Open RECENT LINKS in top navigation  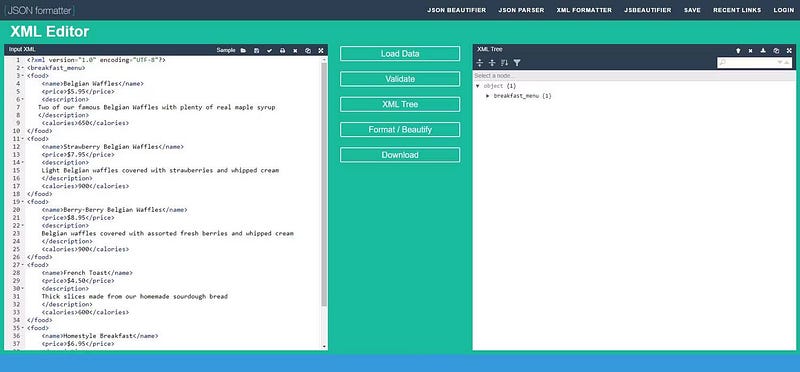[737, 10]
